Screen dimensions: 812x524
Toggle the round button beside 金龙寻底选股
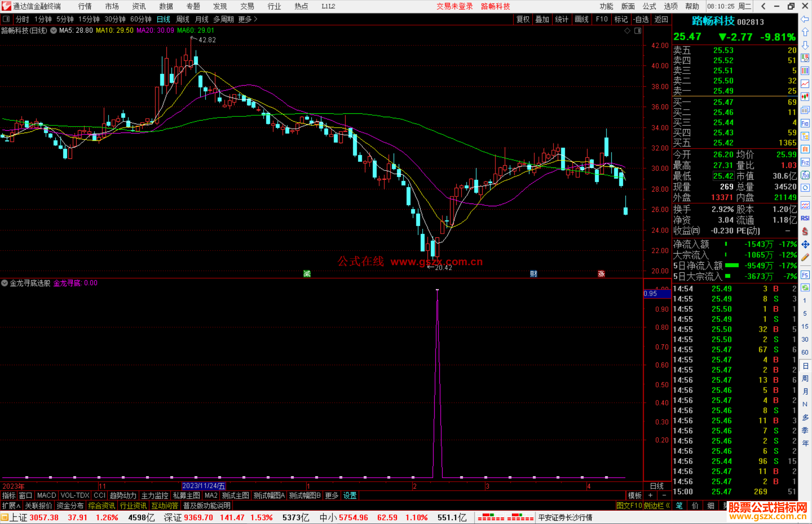pyautogui.click(x=5, y=283)
